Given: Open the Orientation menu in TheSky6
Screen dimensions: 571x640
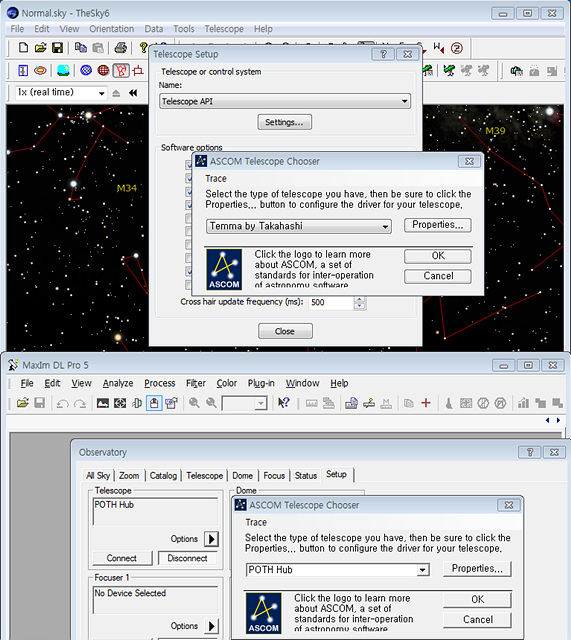Looking at the screenshot, I should click(111, 29).
